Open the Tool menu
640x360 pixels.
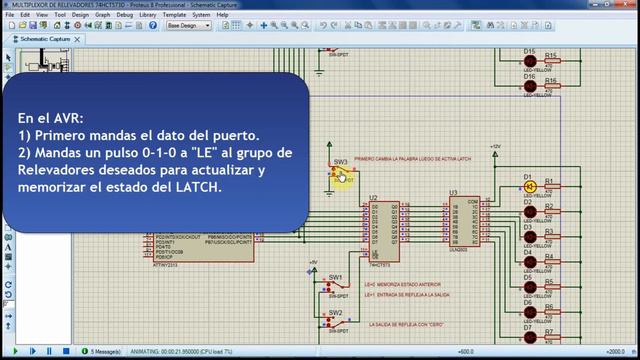point(60,15)
